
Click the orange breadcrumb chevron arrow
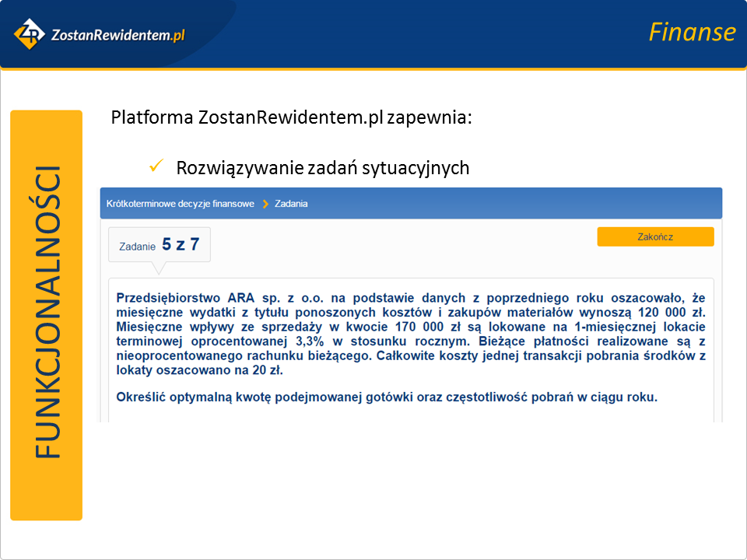tap(265, 204)
